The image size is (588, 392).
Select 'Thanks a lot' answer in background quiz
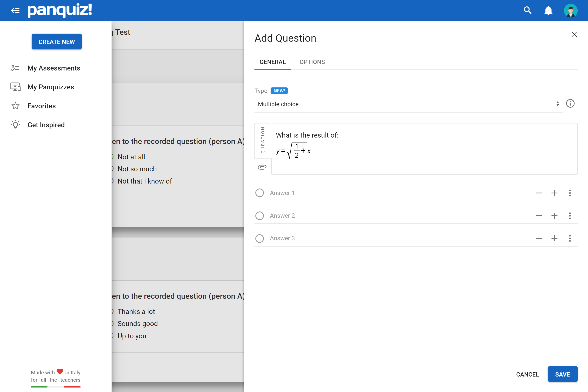(136, 311)
